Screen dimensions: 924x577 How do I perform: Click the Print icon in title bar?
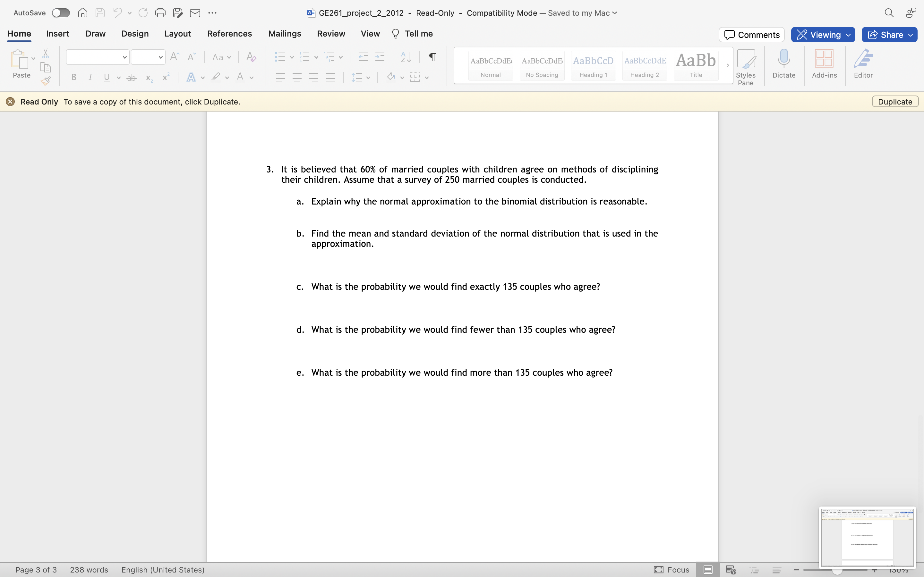[x=160, y=13]
